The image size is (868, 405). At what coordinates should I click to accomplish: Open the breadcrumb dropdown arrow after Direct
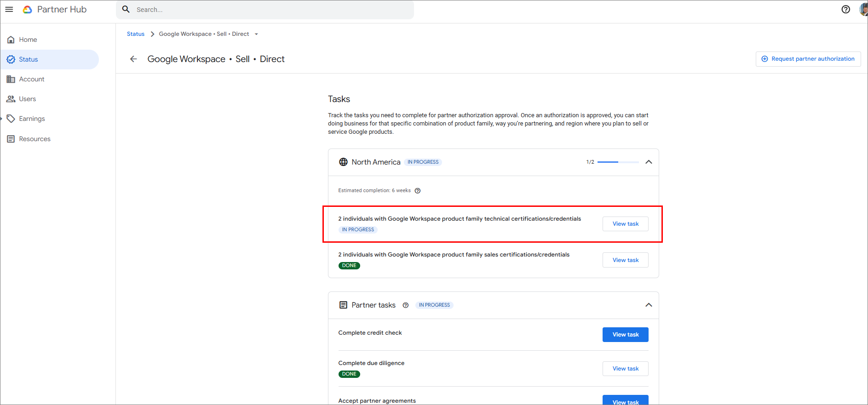point(256,34)
